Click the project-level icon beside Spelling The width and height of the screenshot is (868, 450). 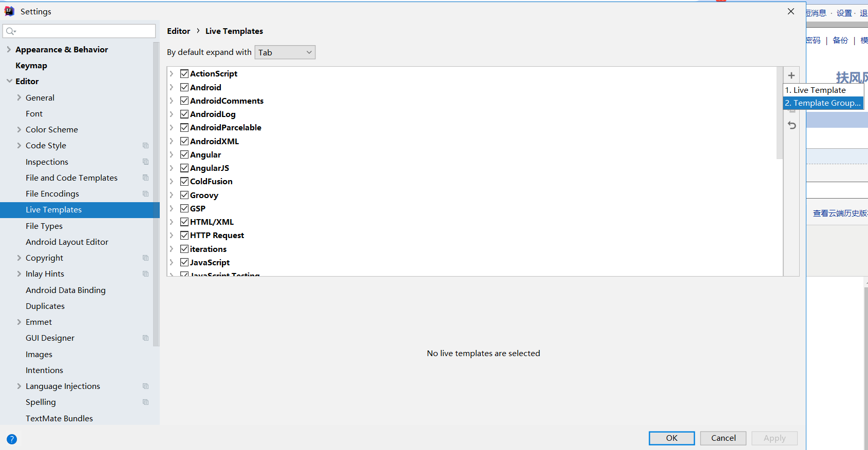(146, 402)
